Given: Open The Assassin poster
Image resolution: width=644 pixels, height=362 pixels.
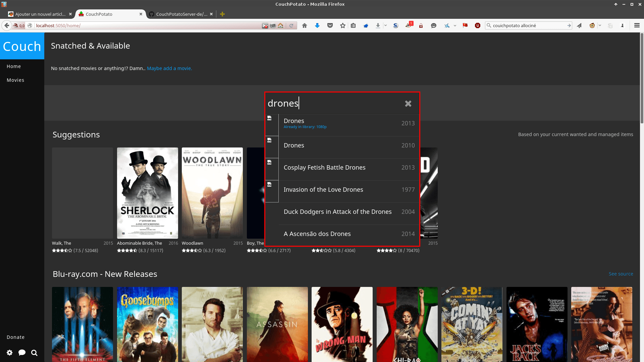Looking at the screenshot, I should 277,324.
